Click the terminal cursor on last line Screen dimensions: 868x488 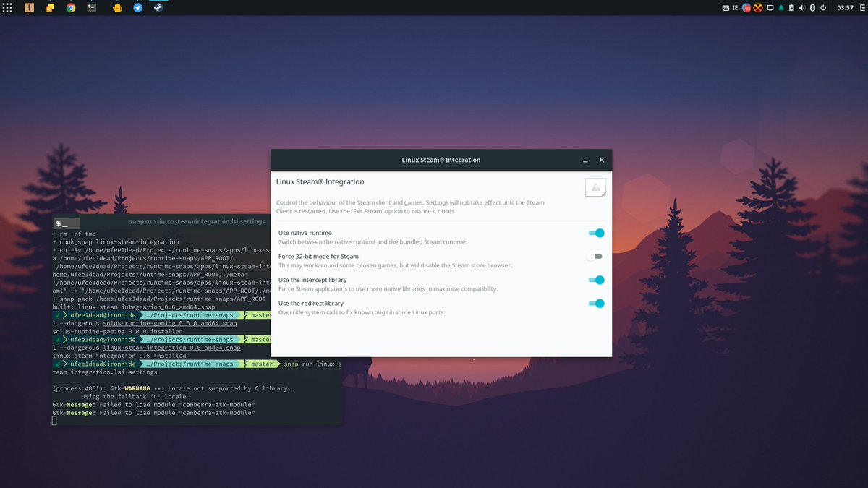(x=54, y=421)
